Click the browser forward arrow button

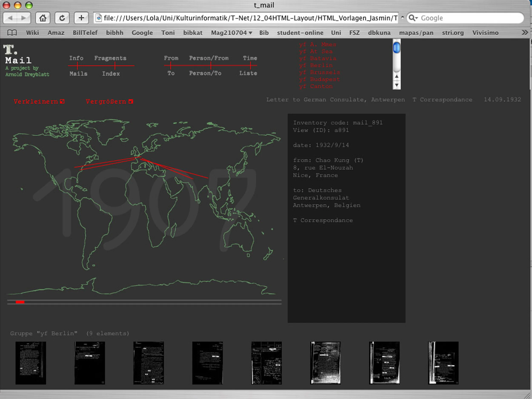(x=24, y=18)
